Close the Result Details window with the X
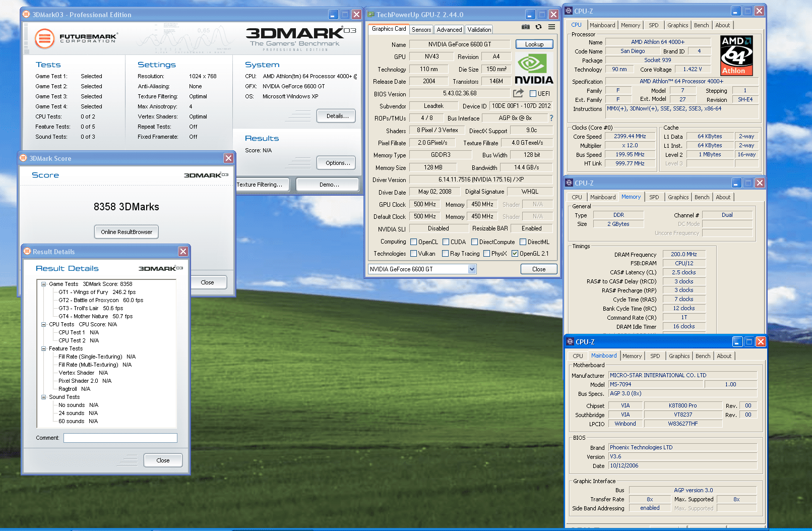The width and height of the screenshot is (812, 531). coord(183,251)
